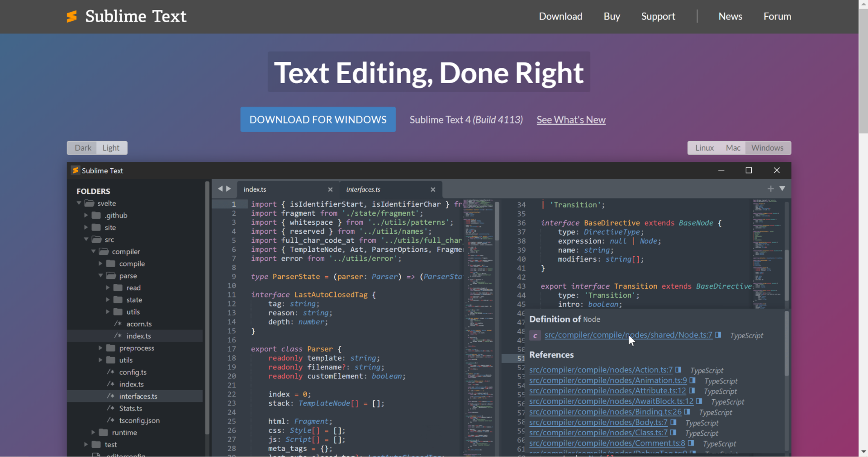Switch screenshot theme to Light

point(111,148)
